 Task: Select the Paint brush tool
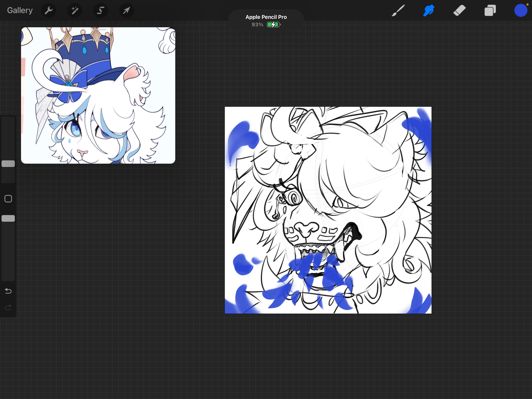click(398, 10)
